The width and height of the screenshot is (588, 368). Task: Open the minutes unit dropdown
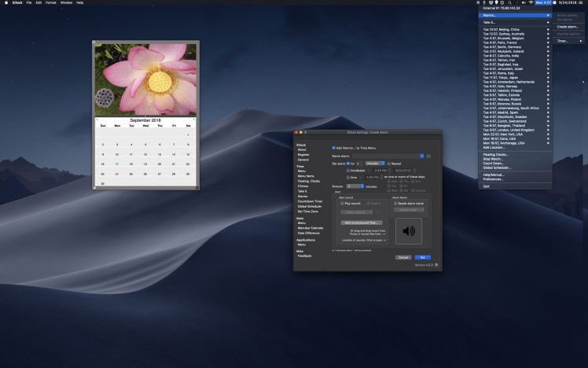[376, 163]
